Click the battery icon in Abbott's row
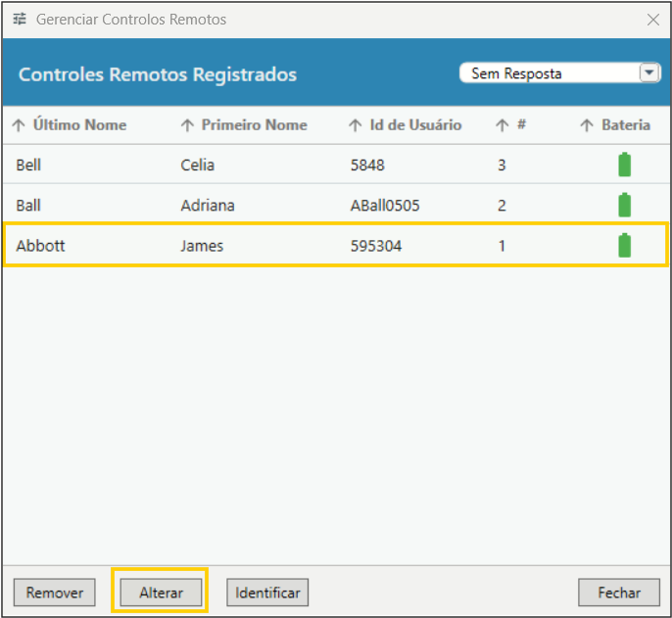Screen dimensions: 672x618 tap(624, 246)
